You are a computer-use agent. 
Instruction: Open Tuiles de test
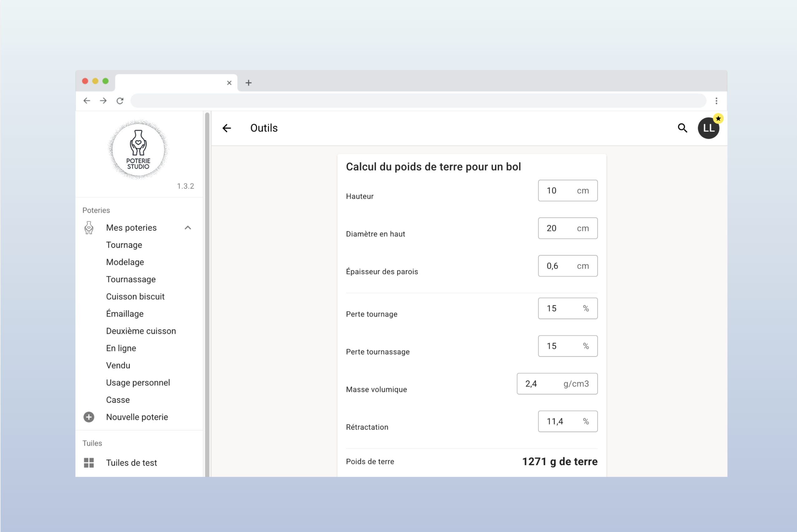point(132,463)
